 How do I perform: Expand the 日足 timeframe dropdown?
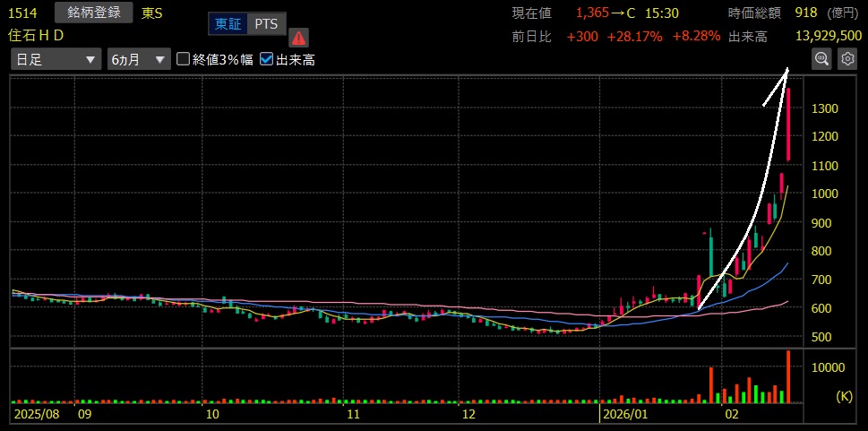56,59
